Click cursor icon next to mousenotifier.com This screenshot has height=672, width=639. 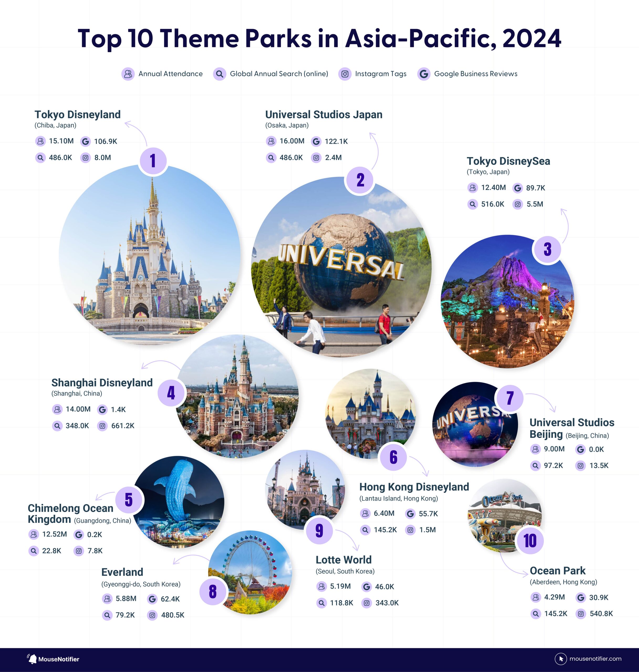pyautogui.click(x=561, y=659)
